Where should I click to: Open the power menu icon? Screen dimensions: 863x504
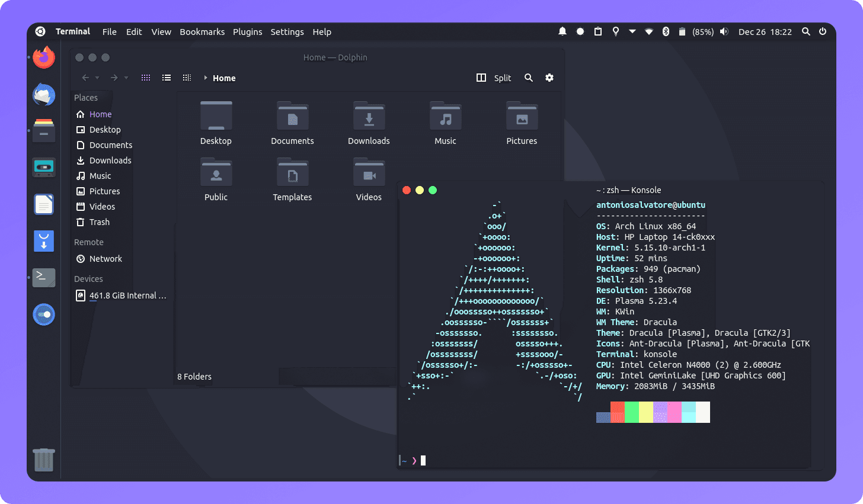823,31
